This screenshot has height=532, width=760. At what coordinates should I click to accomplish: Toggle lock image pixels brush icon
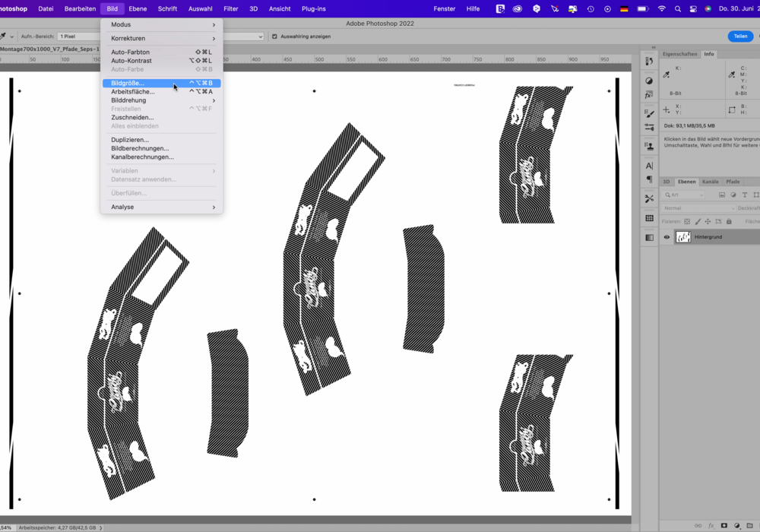(698, 221)
